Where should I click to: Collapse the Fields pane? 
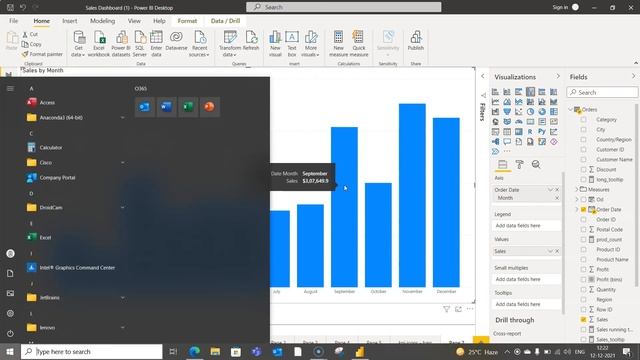click(x=633, y=76)
